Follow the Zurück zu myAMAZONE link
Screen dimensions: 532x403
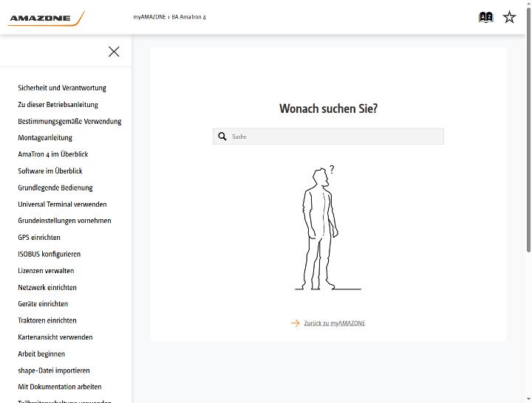tap(335, 323)
